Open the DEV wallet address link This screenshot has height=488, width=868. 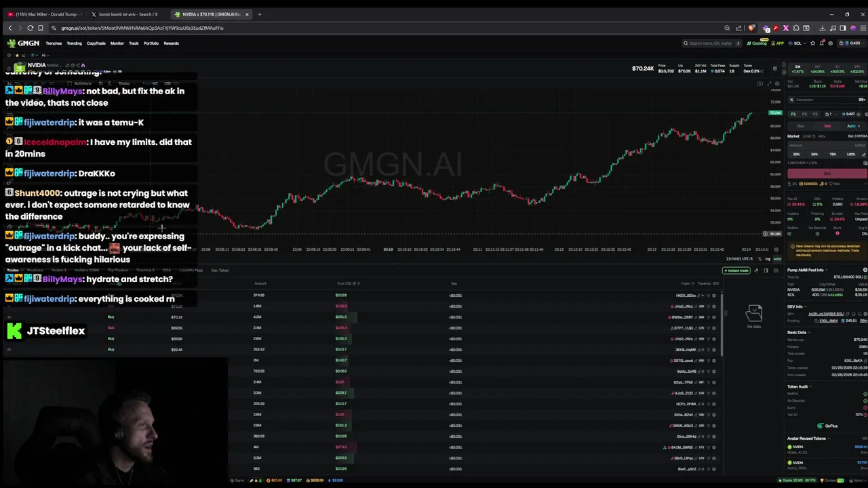point(827,314)
